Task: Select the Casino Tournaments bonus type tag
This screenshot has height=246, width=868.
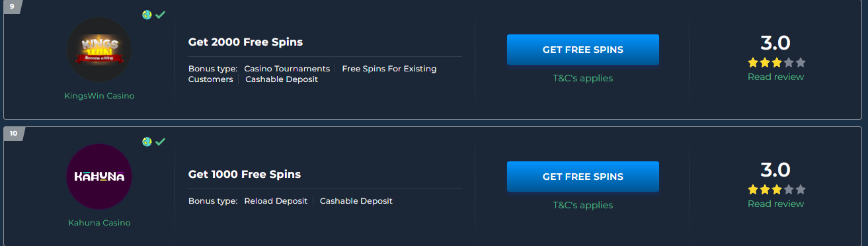Action: pyautogui.click(x=287, y=69)
